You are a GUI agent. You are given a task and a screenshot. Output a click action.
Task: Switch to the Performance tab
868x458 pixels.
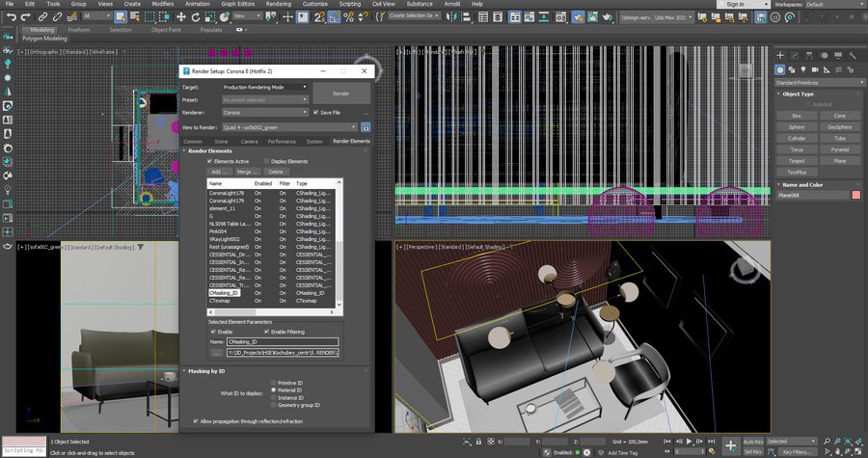pyautogui.click(x=282, y=141)
